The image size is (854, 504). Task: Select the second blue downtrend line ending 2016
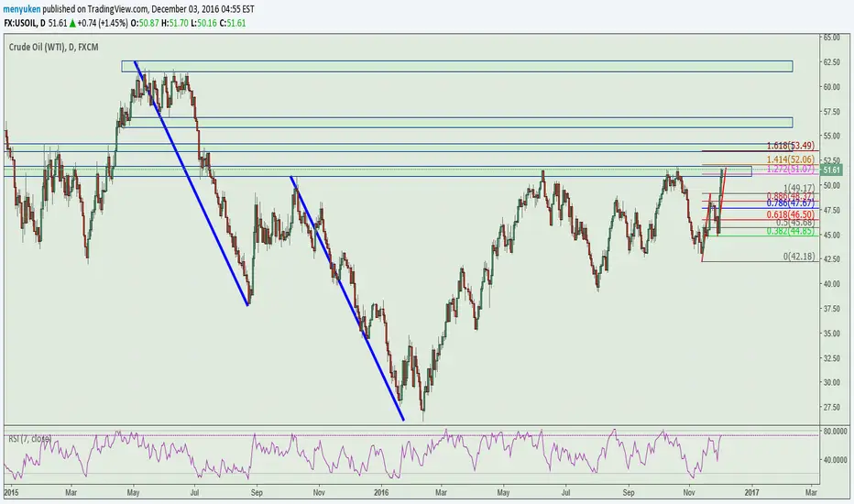(347, 298)
